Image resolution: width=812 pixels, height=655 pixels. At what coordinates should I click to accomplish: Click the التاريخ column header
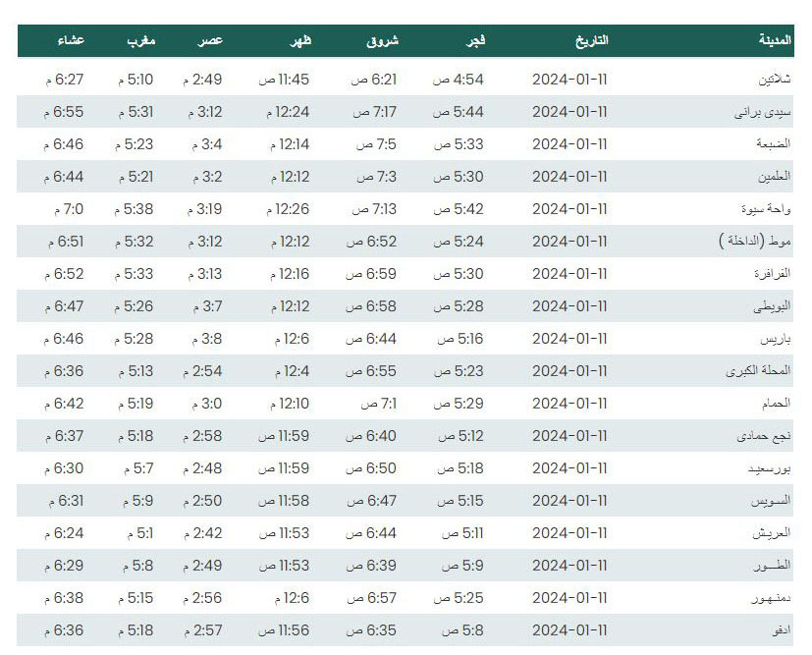592,40
